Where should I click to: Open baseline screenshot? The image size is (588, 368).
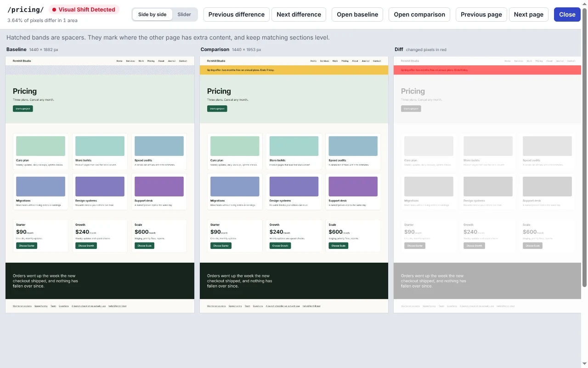tap(357, 14)
